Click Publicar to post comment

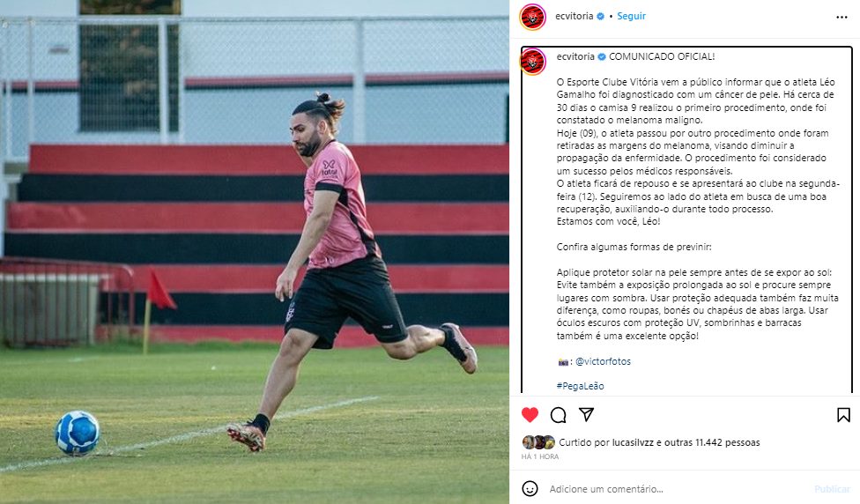pyautogui.click(x=832, y=489)
